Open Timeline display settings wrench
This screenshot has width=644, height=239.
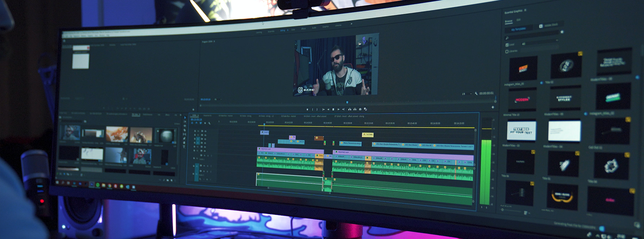pos(210,123)
